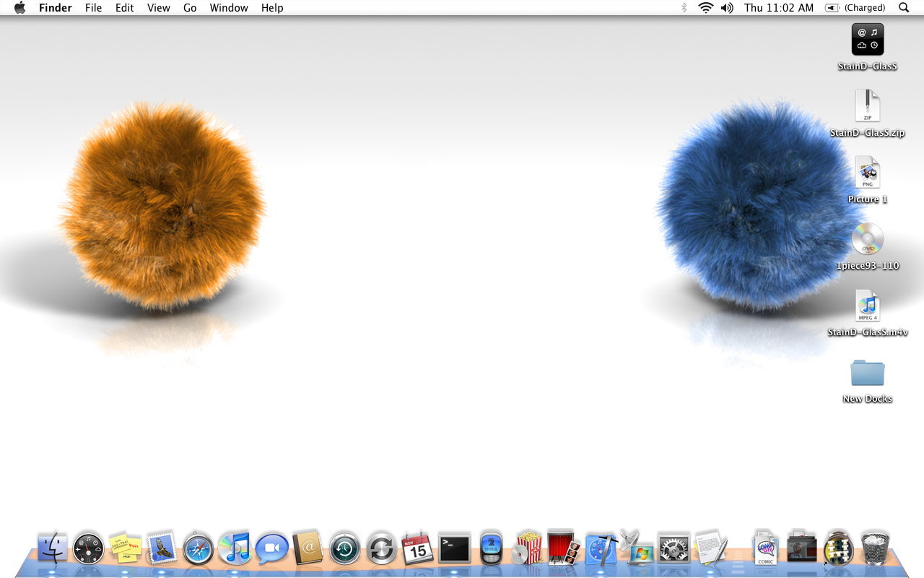This screenshot has width=924, height=578.
Task: Select the StainD-GlasS.m4v movie file
Action: coord(868,313)
